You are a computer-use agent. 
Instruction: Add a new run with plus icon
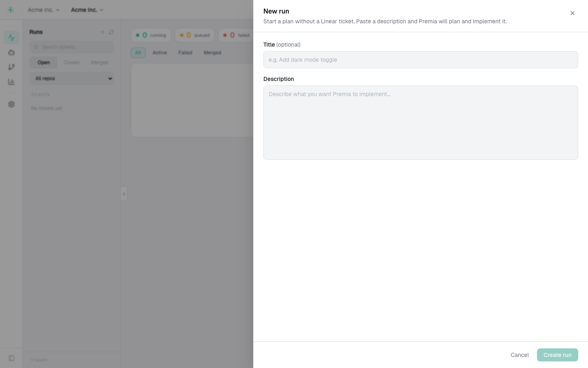click(102, 32)
